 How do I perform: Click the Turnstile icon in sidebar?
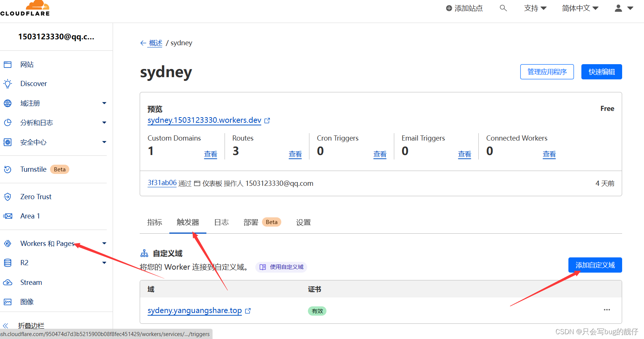coord(8,169)
